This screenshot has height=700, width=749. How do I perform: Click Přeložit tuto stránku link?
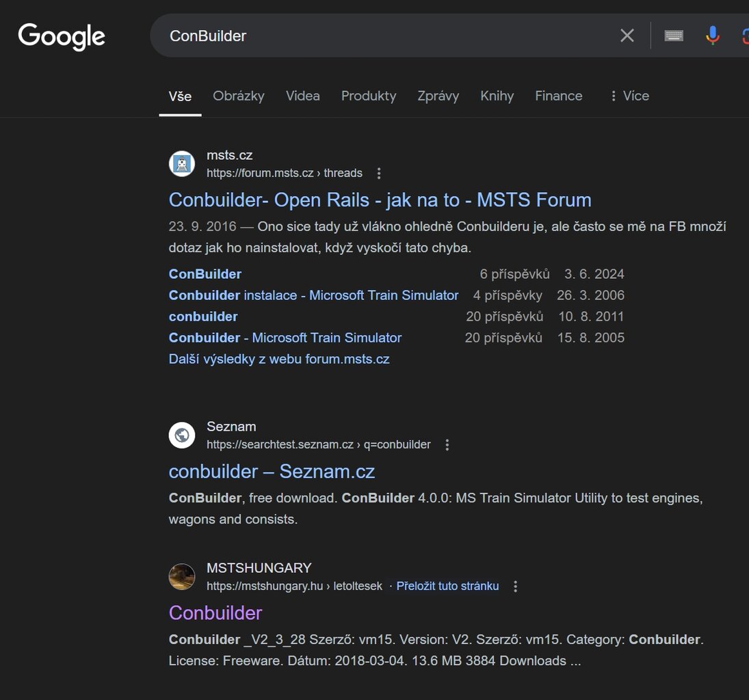[x=447, y=587]
